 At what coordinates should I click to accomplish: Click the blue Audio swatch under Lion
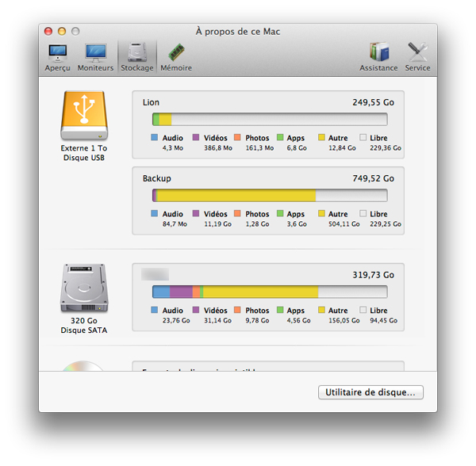(155, 137)
